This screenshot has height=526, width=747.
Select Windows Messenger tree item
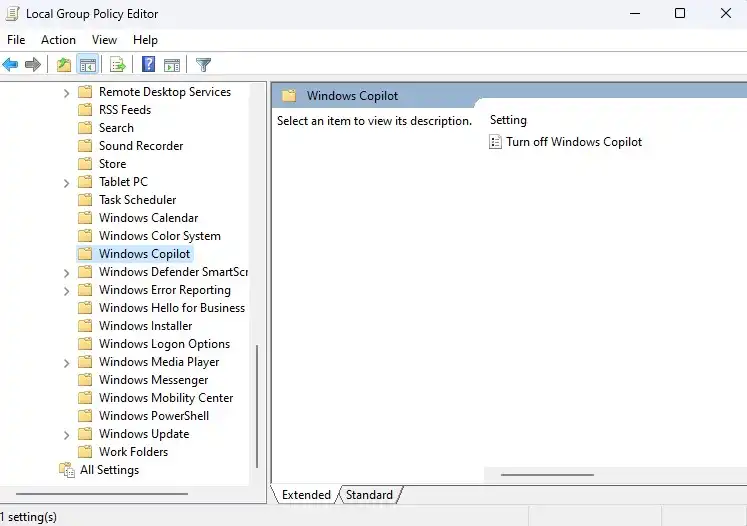[153, 380]
